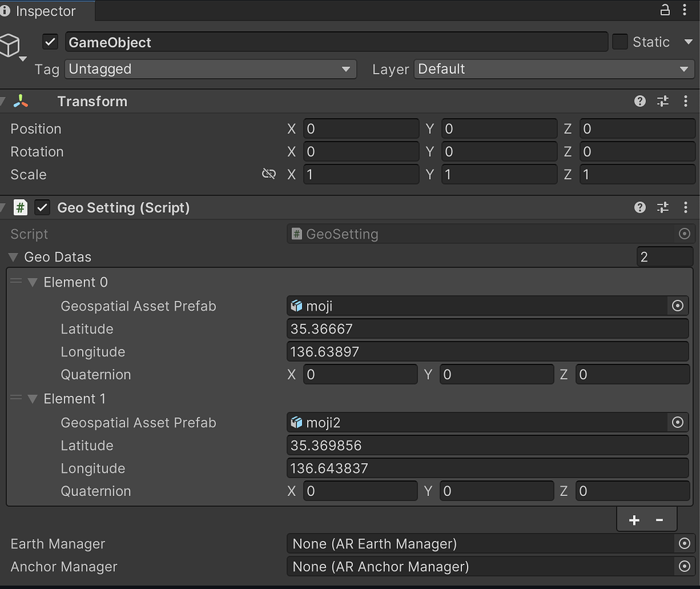Open the Tag dropdown showing Untagged
The image size is (700, 589).
(211, 69)
